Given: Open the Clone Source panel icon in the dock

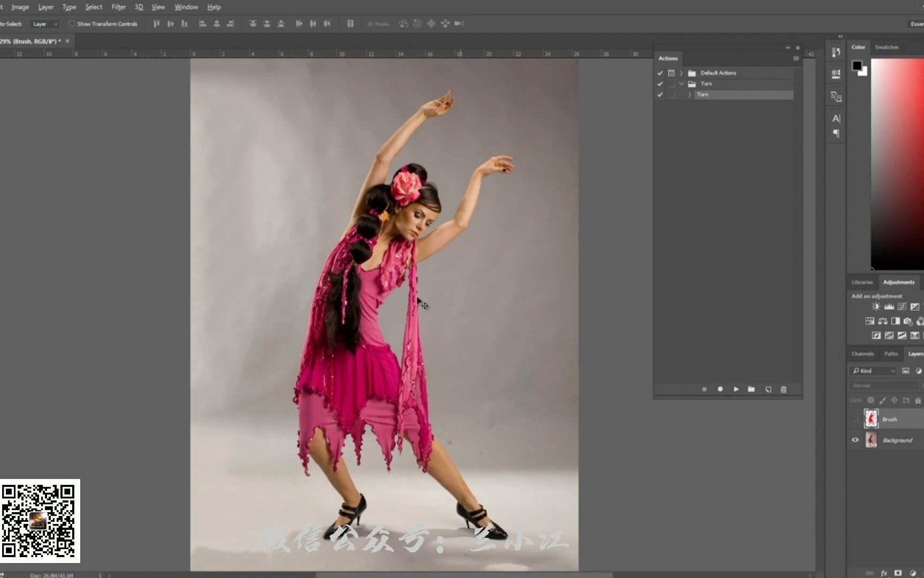Looking at the screenshot, I should 836,96.
